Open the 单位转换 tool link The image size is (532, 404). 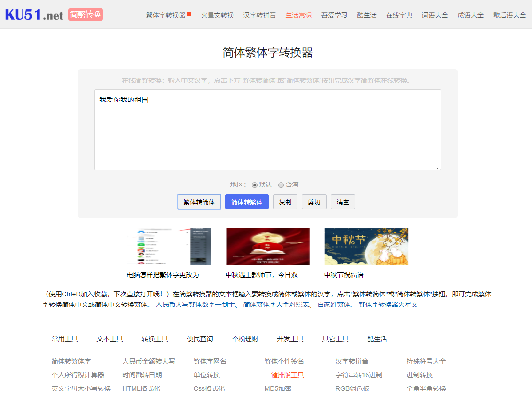207,375
